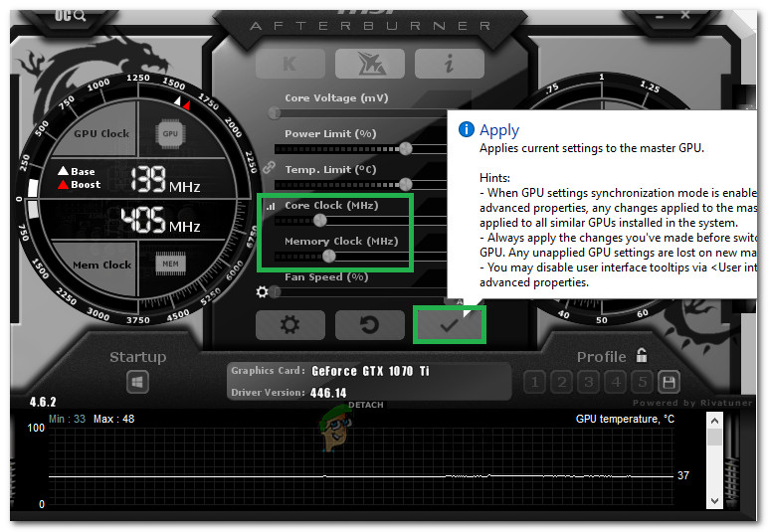Click the Power Limit slider handle
768x532 pixels.
pos(406,149)
